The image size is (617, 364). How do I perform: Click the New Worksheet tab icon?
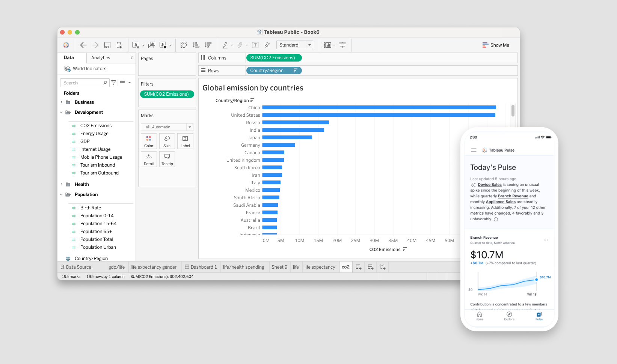pos(359,267)
